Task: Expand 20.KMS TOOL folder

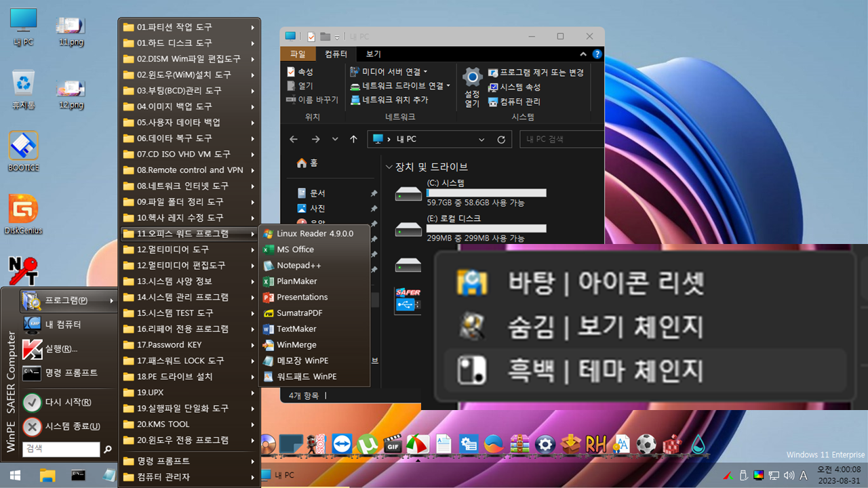Action: coord(190,424)
